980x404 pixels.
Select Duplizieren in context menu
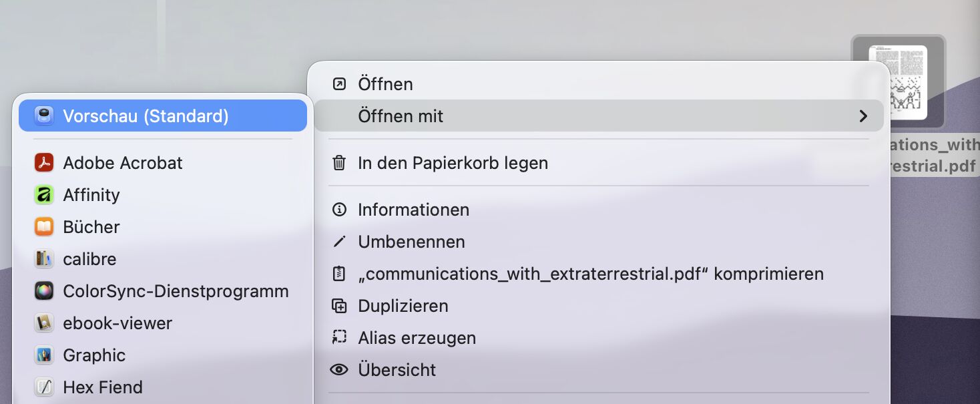point(403,306)
